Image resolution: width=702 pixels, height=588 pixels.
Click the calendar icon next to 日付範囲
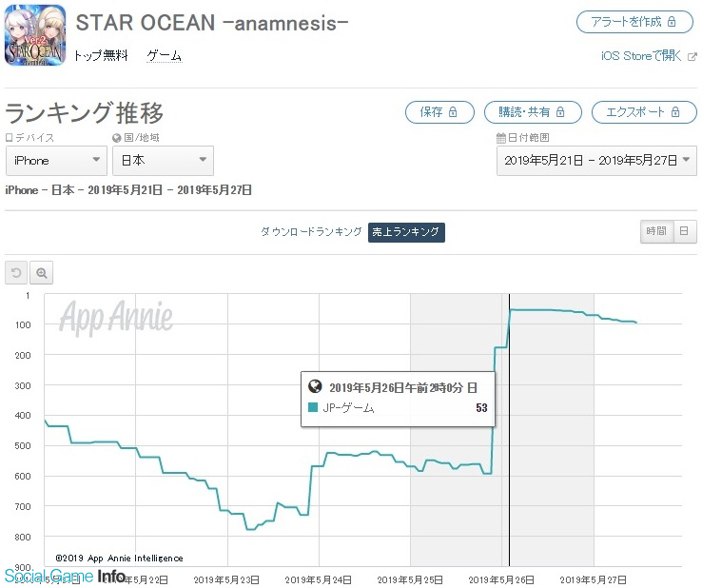tap(501, 138)
